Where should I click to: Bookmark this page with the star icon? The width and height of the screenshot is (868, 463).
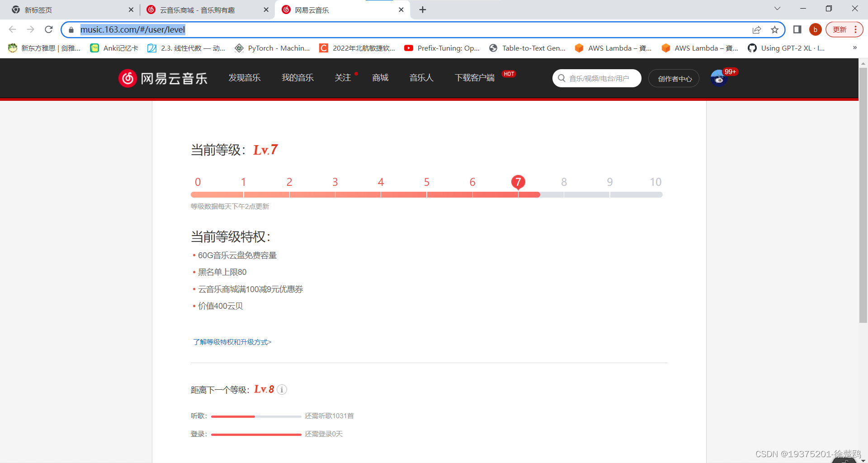(775, 30)
